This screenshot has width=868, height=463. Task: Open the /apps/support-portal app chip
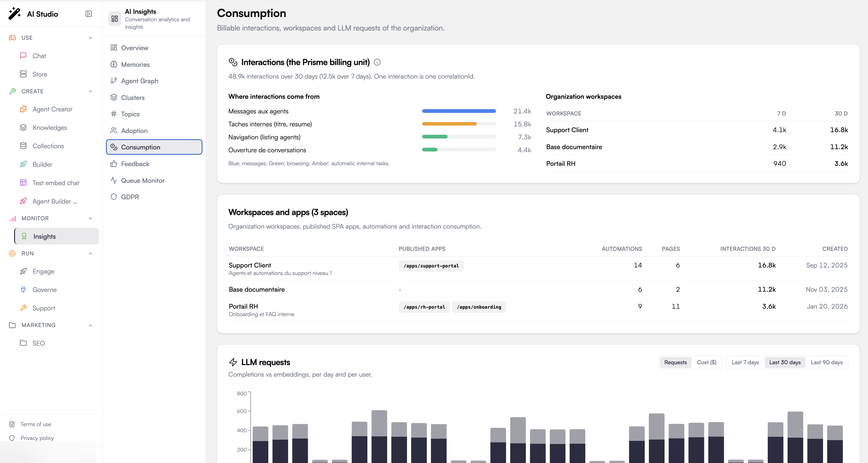click(431, 266)
